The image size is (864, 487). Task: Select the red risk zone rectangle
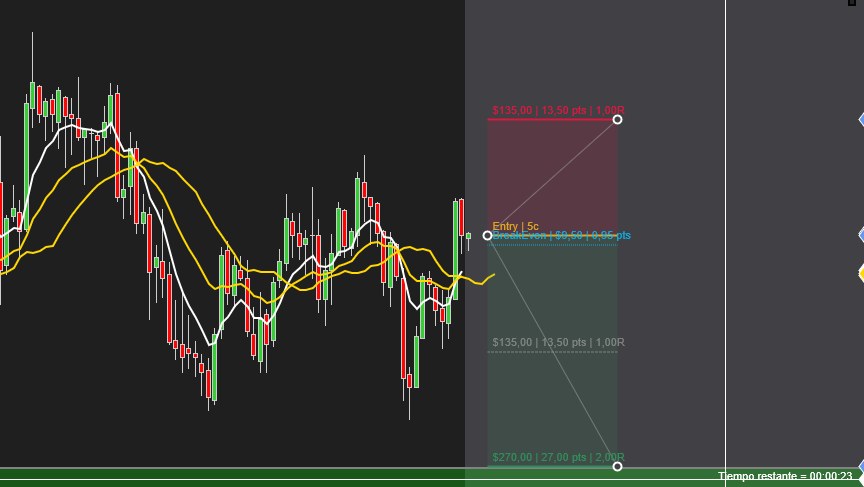552,177
